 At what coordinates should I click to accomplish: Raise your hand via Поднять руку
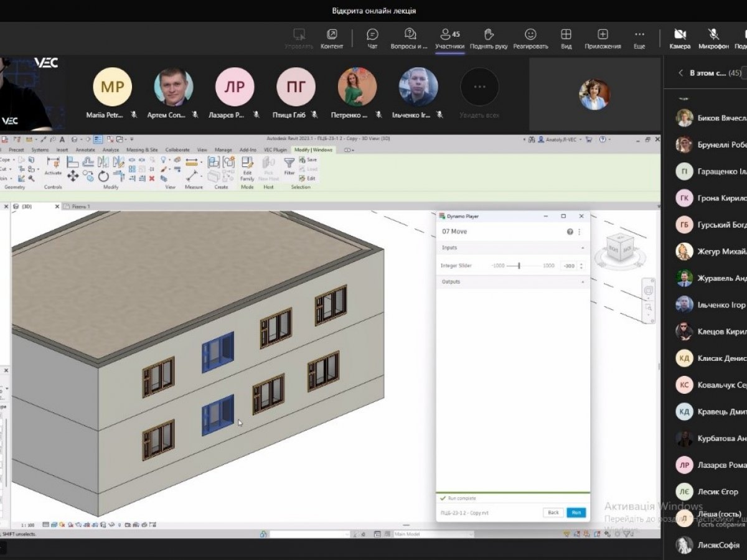(489, 38)
